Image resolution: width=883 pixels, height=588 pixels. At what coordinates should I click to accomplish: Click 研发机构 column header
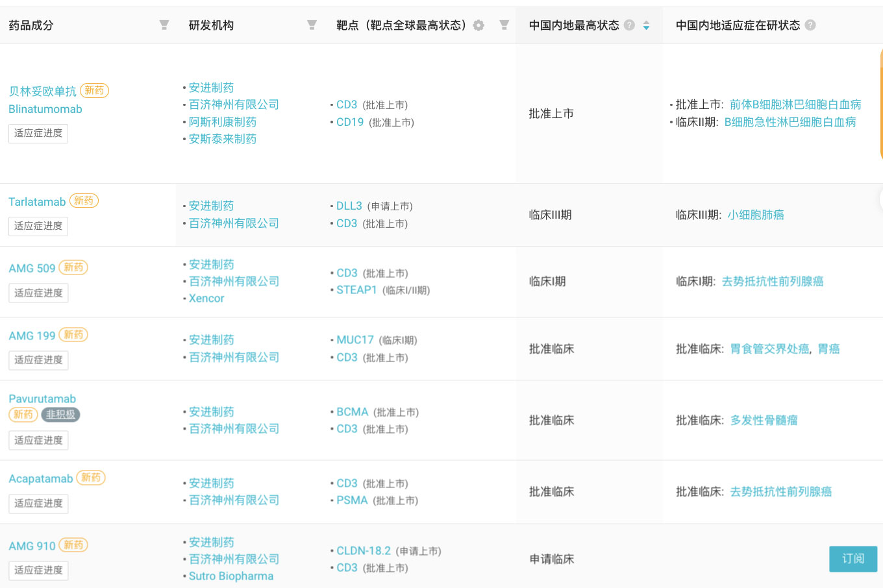coord(211,25)
